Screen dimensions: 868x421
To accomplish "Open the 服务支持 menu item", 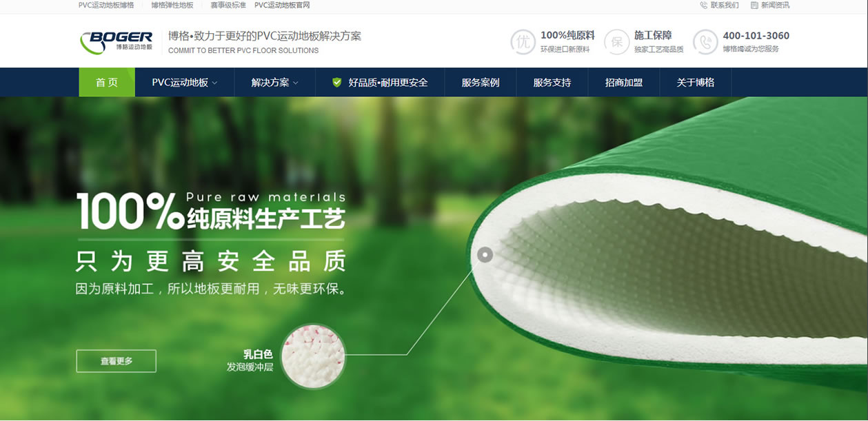I will tap(552, 82).
